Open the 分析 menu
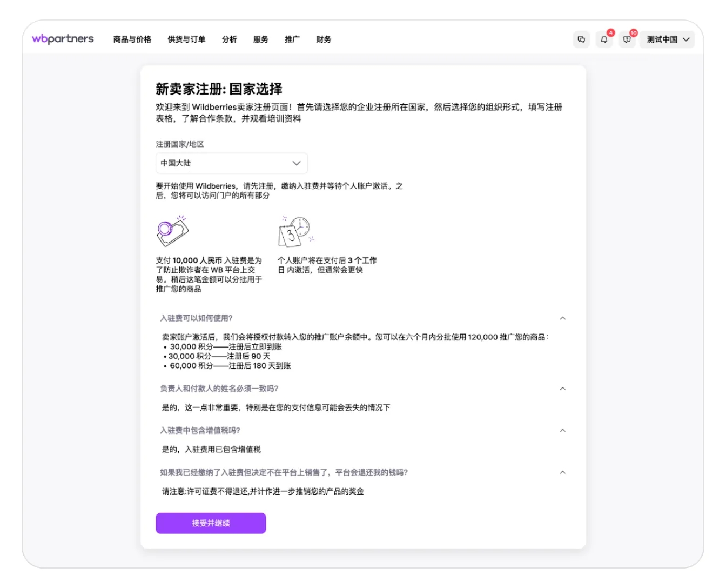The image size is (726, 588). click(229, 39)
